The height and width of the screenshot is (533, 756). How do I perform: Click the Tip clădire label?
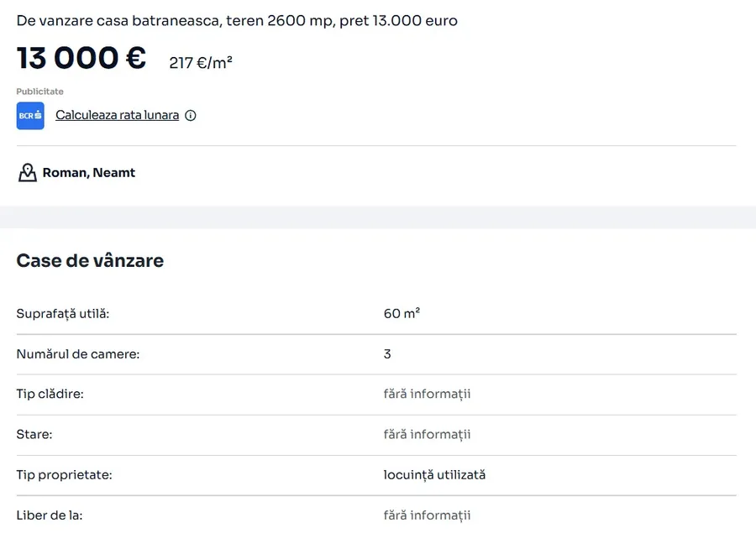tap(50, 395)
